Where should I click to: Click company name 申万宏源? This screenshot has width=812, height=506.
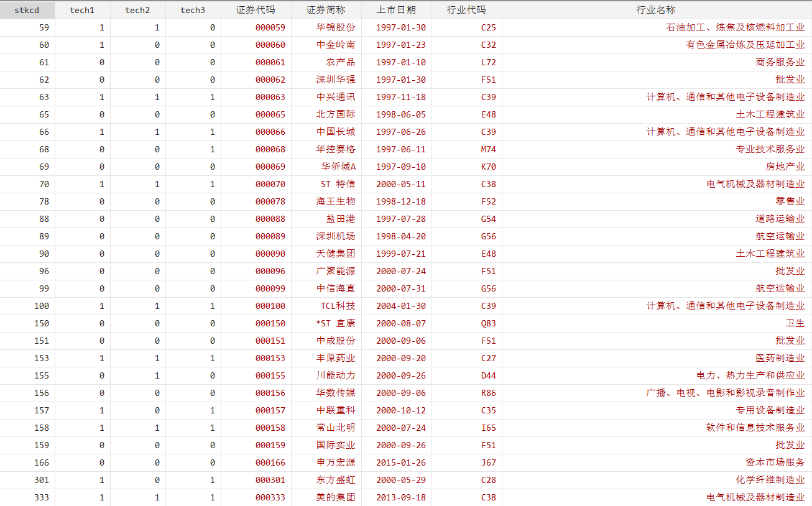(x=336, y=462)
